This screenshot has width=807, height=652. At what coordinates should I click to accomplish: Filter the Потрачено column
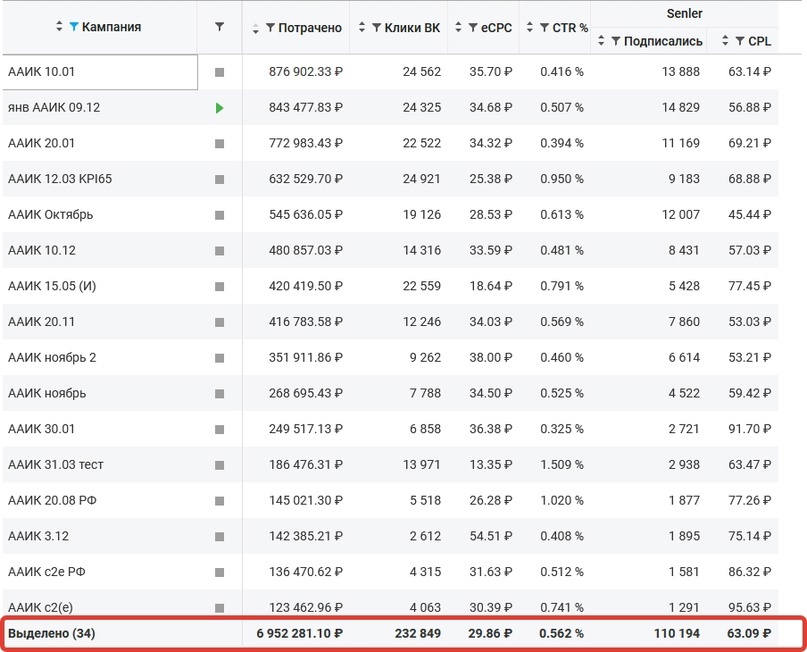coord(270,28)
